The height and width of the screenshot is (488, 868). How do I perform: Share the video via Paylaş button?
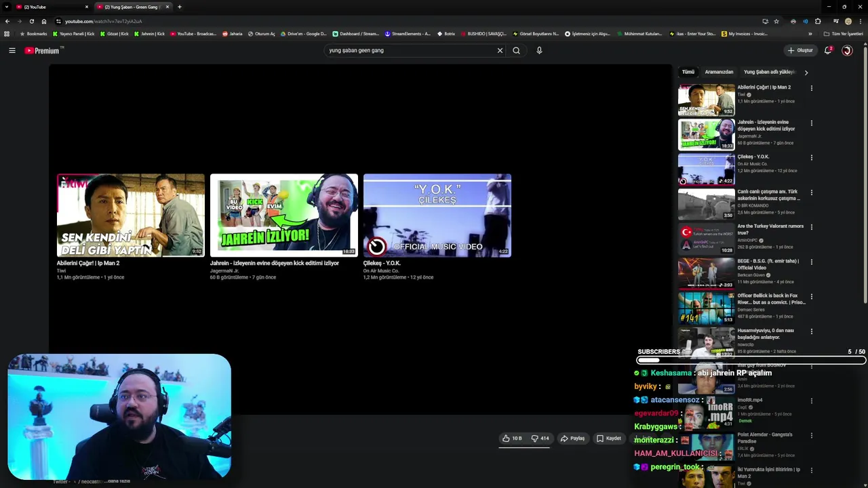[573, 439]
